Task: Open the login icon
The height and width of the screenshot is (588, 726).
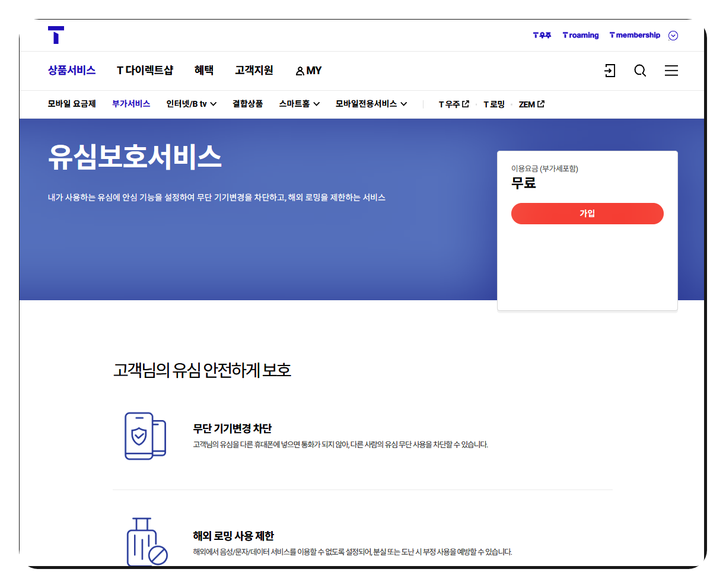Action: pos(610,71)
